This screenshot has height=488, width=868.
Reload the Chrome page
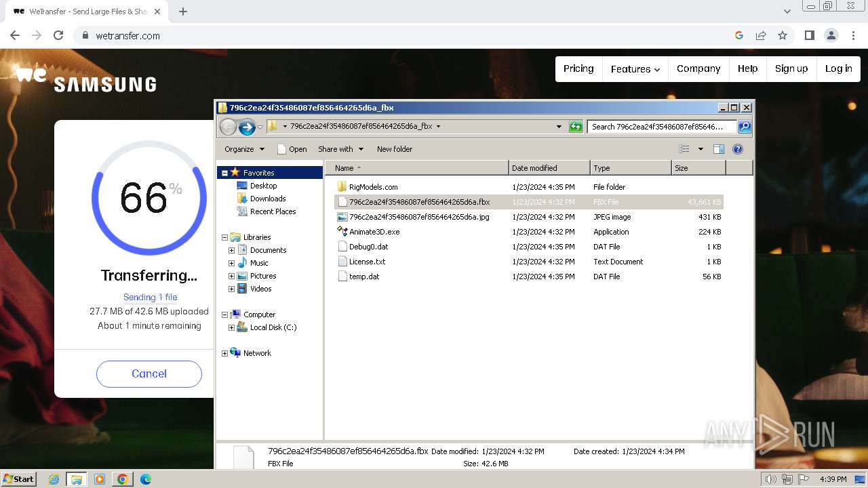click(58, 35)
